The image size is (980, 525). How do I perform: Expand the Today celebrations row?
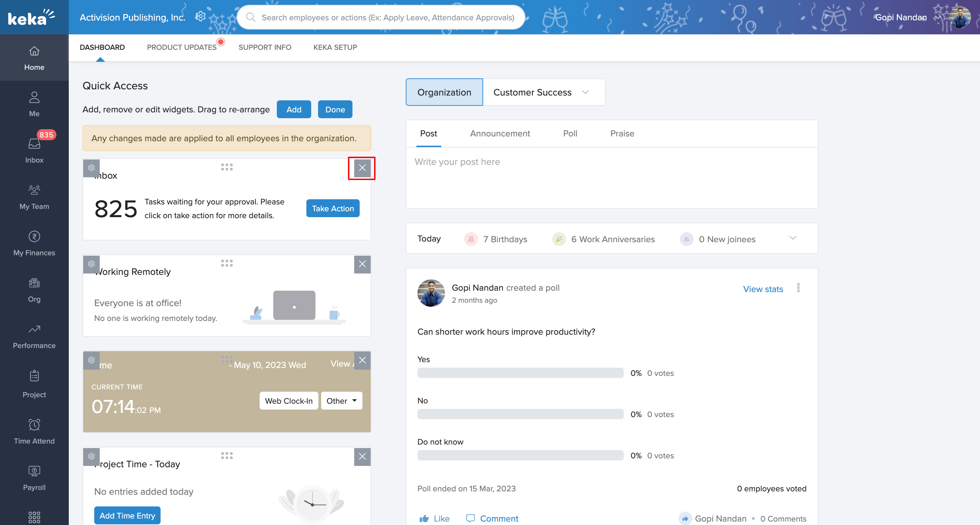(793, 238)
